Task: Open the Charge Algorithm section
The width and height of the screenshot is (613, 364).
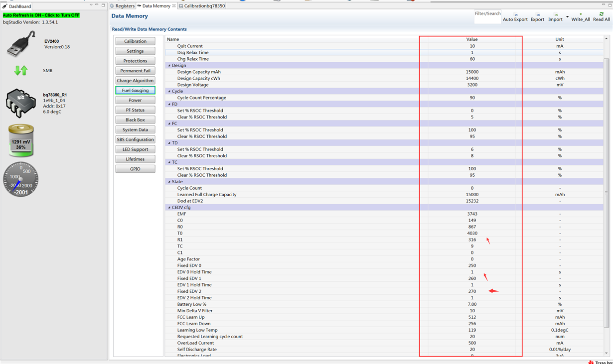Action: coord(135,81)
